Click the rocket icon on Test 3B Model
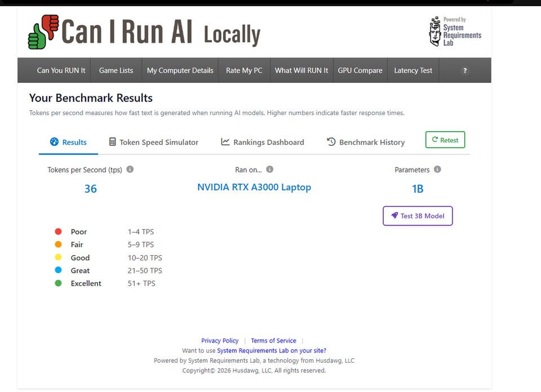 tap(394, 216)
